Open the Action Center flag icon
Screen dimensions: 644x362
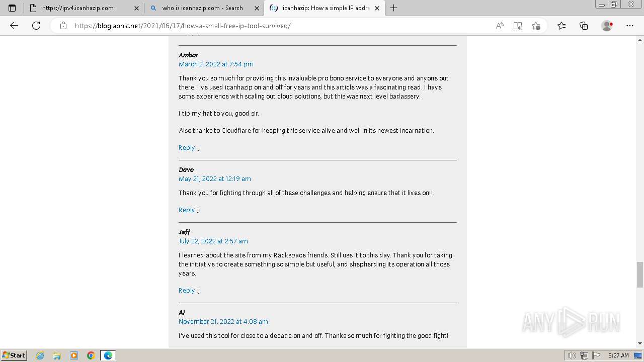tap(596, 355)
